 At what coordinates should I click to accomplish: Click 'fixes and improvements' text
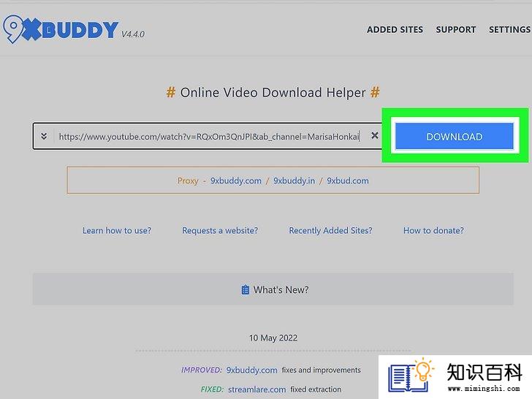coord(322,370)
